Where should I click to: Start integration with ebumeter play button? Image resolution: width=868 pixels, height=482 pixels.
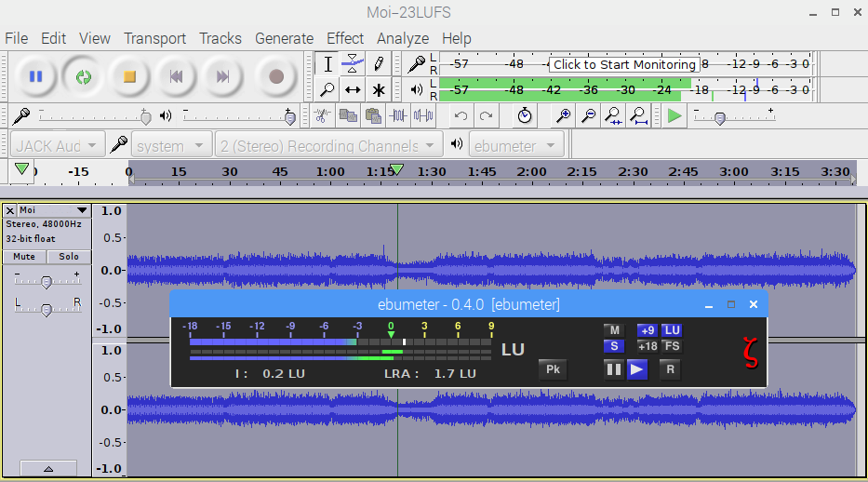tap(637, 369)
